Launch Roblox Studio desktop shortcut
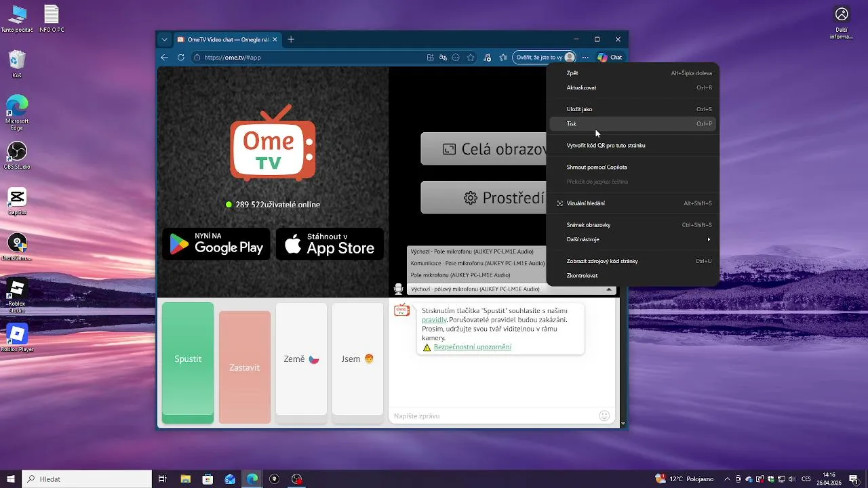 click(x=17, y=295)
